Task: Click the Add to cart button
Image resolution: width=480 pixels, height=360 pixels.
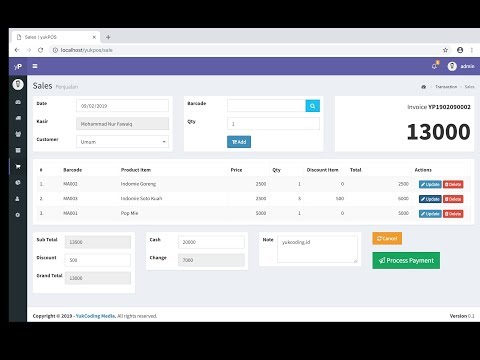Action: pos(239,142)
